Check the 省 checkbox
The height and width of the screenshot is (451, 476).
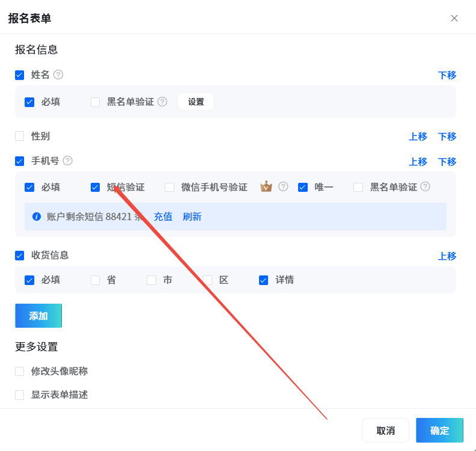click(96, 280)
